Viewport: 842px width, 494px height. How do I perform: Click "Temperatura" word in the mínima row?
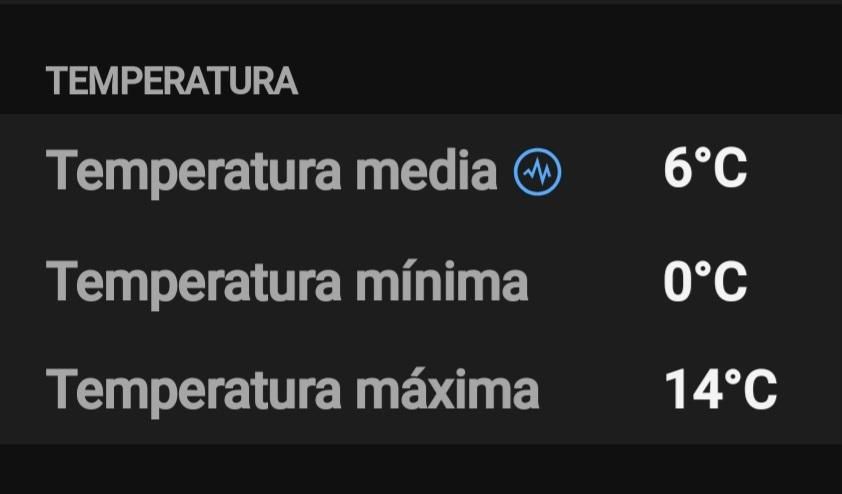point(197,281)
